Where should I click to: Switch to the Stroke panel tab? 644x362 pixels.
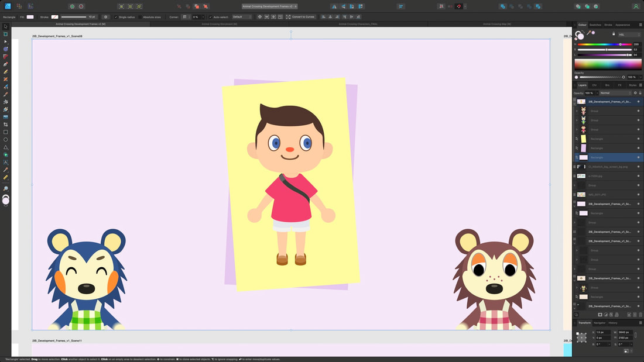(608, 25)
